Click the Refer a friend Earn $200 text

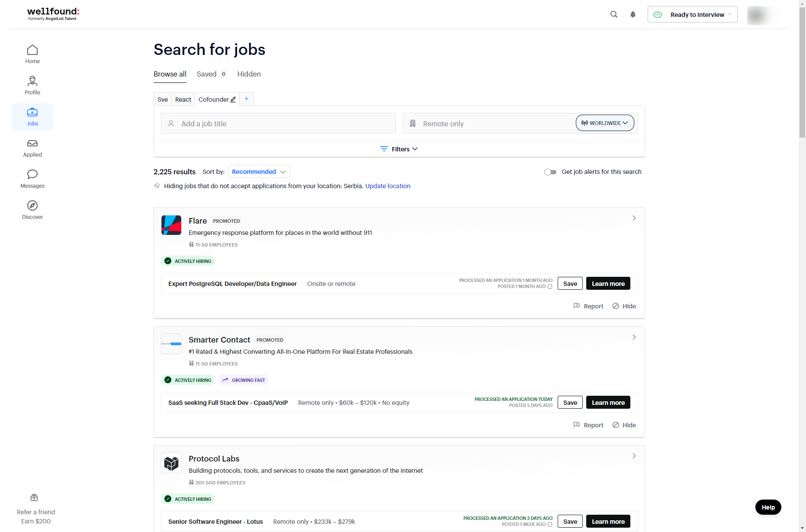(x=36, y=516)
